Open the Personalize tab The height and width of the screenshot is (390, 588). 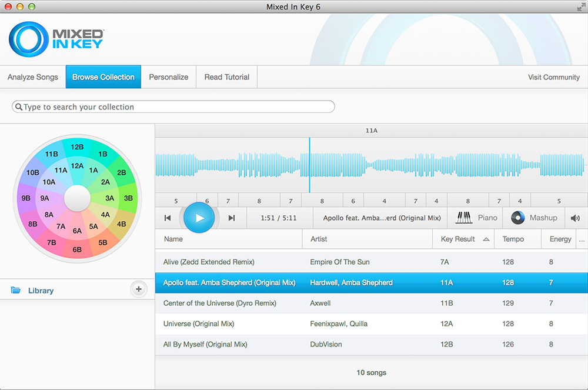point(169,77)
